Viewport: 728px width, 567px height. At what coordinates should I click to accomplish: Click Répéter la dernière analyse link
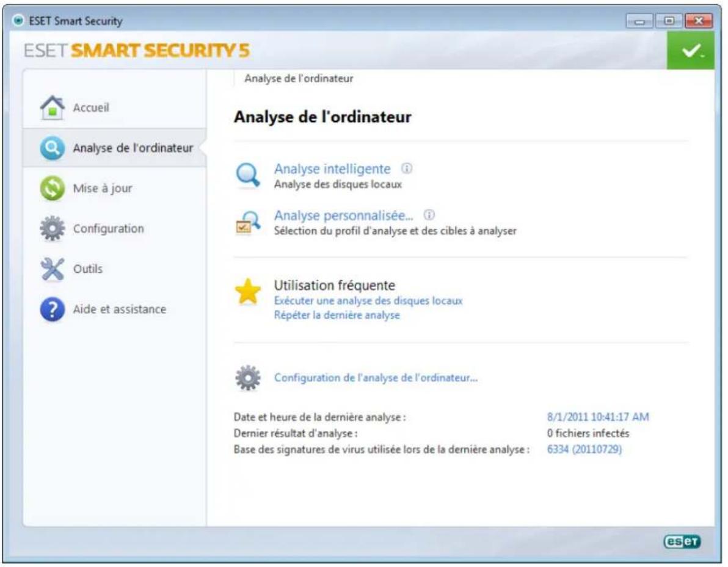[x=337, y=315]
